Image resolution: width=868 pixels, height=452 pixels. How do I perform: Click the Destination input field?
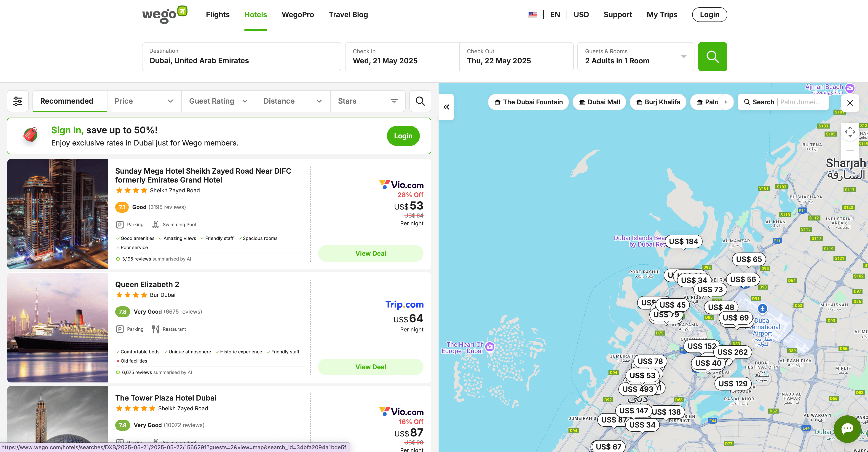pos(241,57)
